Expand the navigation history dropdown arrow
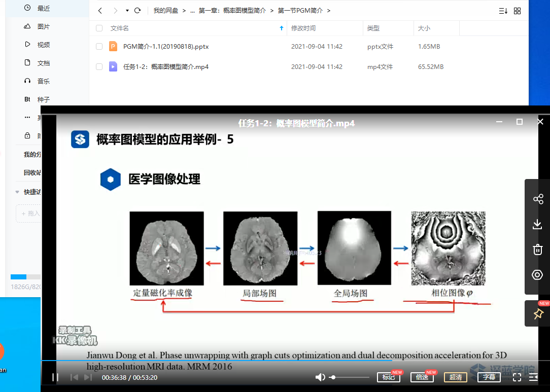Screen dimensions: 550x392 coord(127,11)
